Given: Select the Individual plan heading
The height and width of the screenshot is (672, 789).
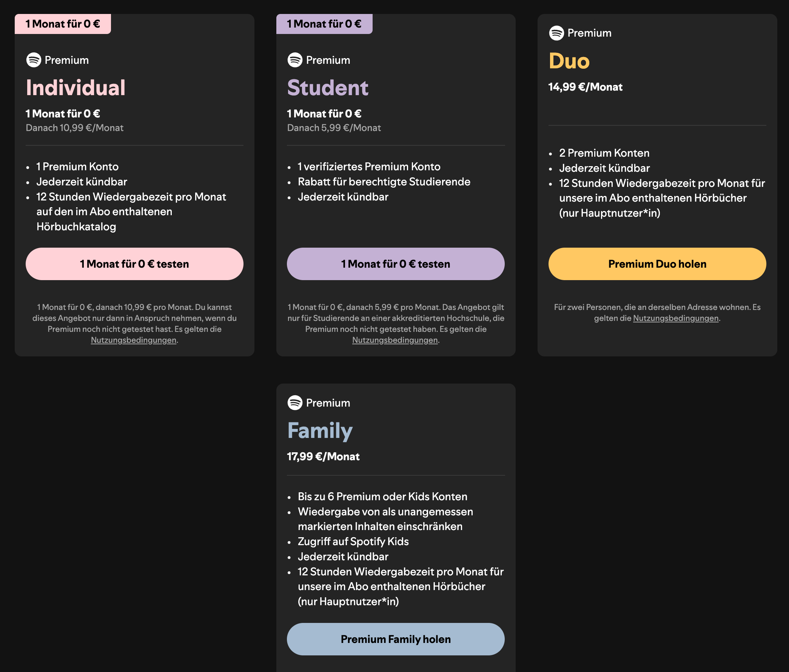Looking at the screenshot, I should (x=76, y=88).
